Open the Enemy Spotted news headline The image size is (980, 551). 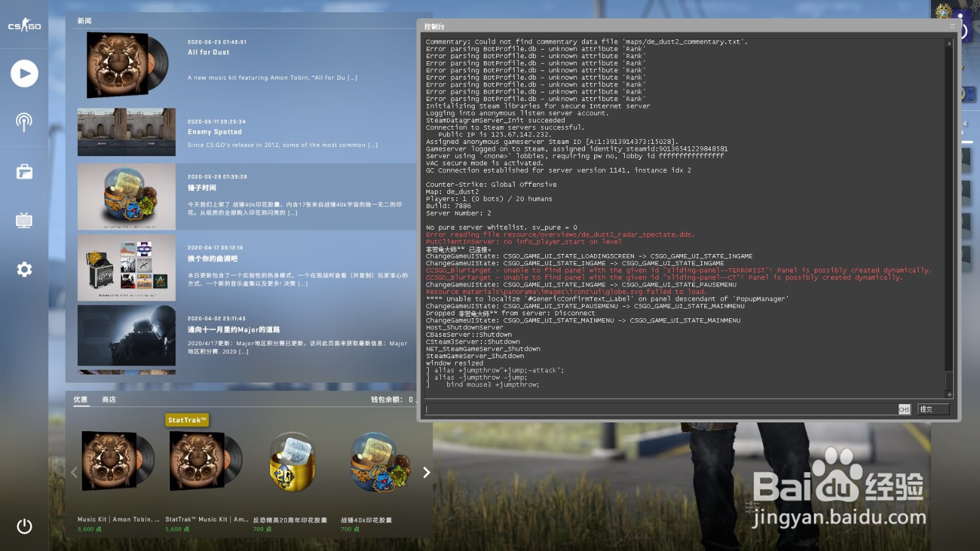pos(214,132)
